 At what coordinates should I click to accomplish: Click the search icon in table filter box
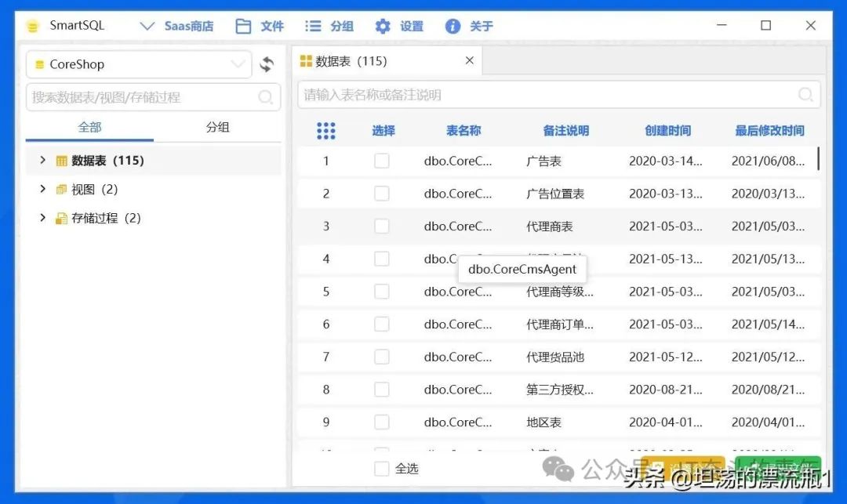[x=805, y=95]
